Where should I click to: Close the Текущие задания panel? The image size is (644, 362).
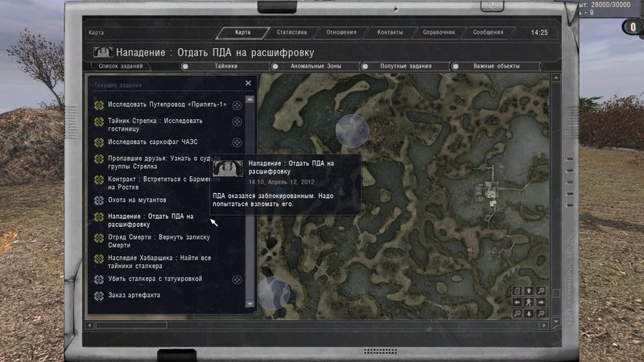[248, 83]
